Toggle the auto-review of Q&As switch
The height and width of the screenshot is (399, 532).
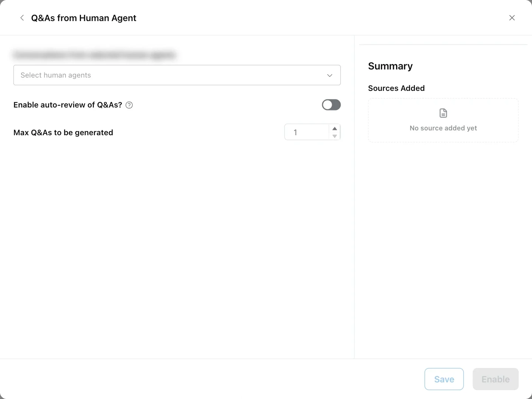[331, 105]
